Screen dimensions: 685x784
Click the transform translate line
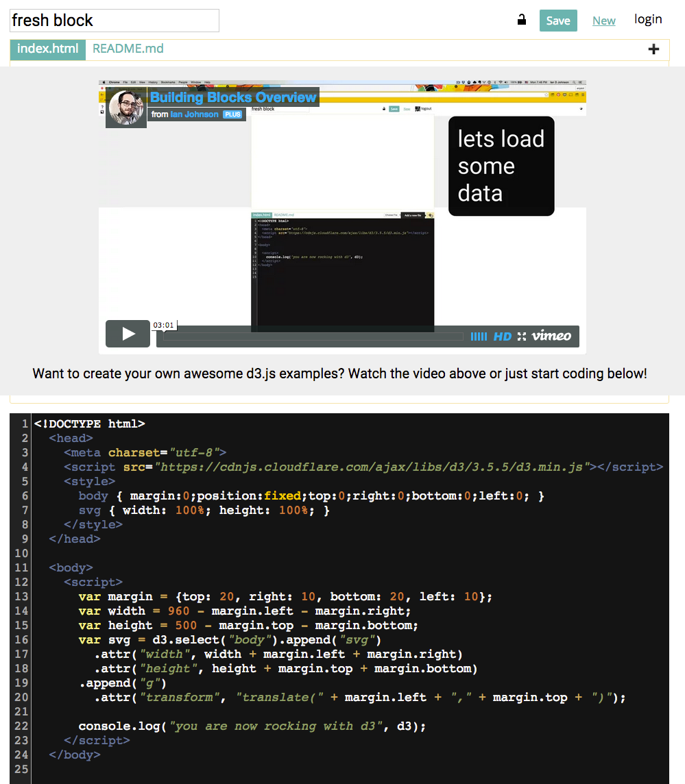(x=360, y=698)
